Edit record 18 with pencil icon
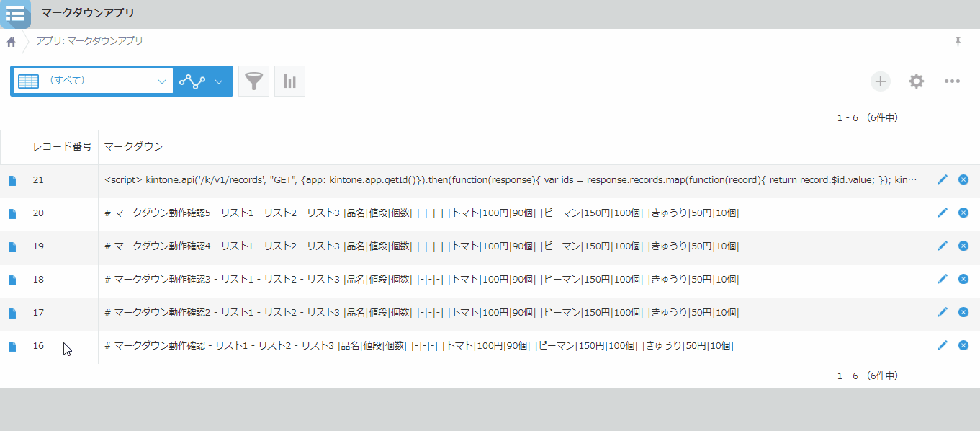Image resolution: width=980 pixels, height=431 pixels. pos(942,279)
